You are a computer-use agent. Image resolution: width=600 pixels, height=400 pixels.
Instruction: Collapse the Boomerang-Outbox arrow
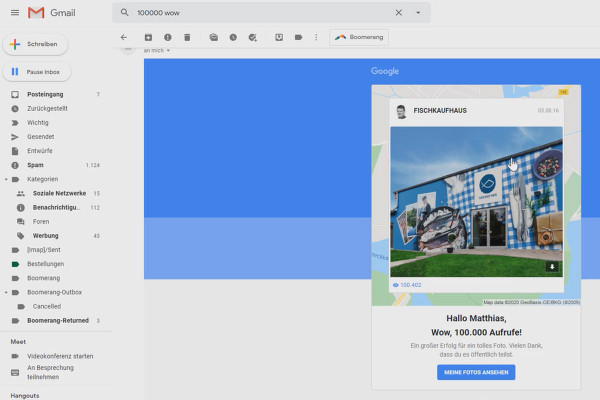tap(6, 292)
